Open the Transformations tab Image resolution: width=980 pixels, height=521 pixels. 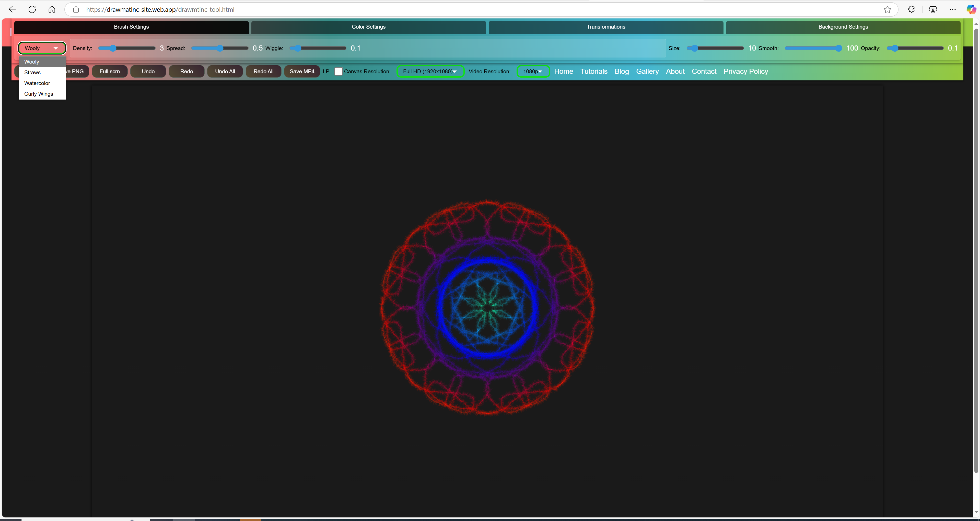(x=606, y=27)
